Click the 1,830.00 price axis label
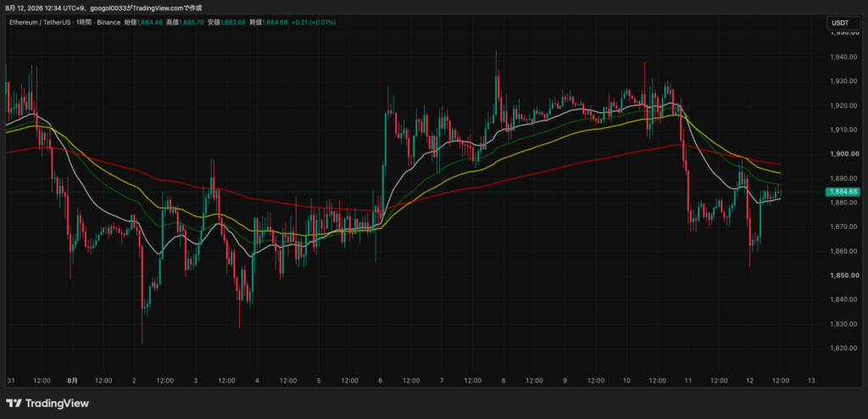The image size is (868, 419). (843, 324)
